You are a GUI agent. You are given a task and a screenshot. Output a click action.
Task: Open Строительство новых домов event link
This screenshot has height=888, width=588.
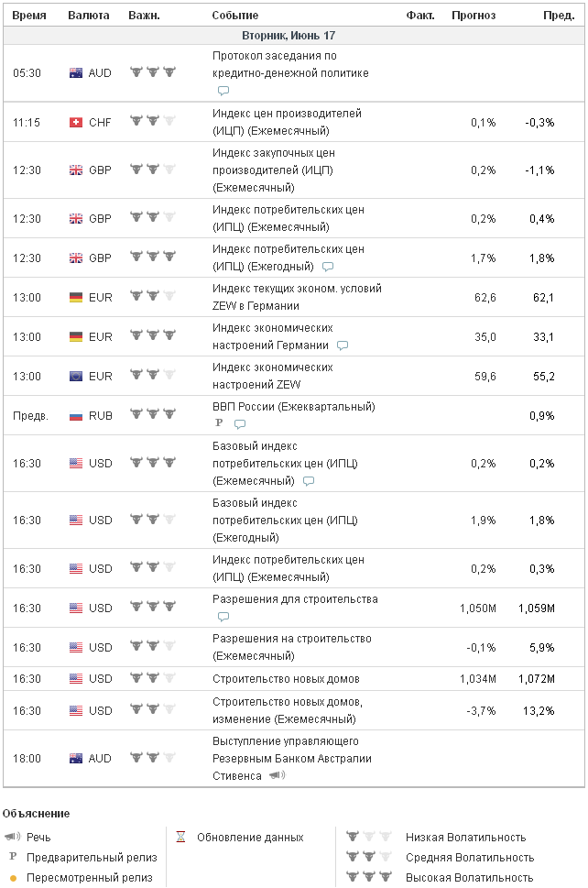coord(286,679)
